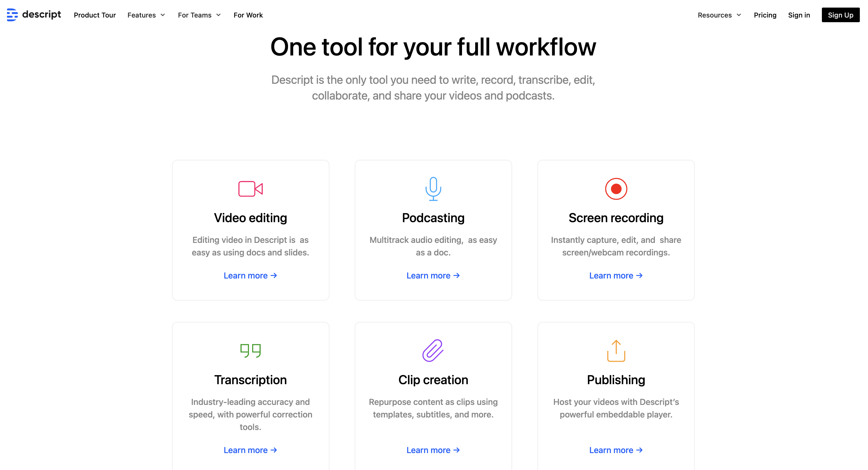The image size is (868, 470).
Task: Open the Learn more link under Transcription
Action: point(250,450)
